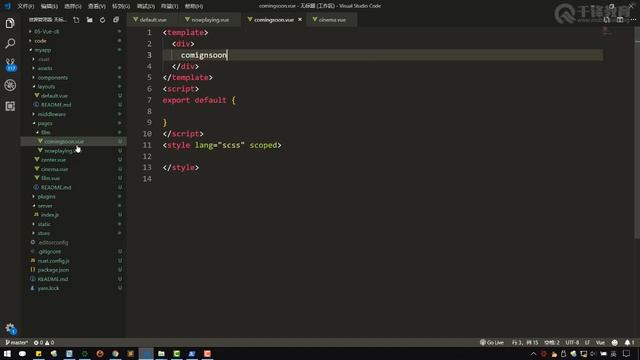Click New Folder icon in explorer header

[89, 20]
